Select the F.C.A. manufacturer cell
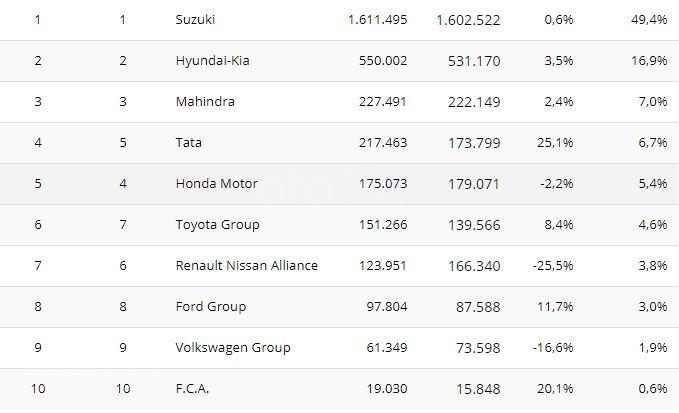This screenshot has height=413, width=679. click(x=192, y=388)
